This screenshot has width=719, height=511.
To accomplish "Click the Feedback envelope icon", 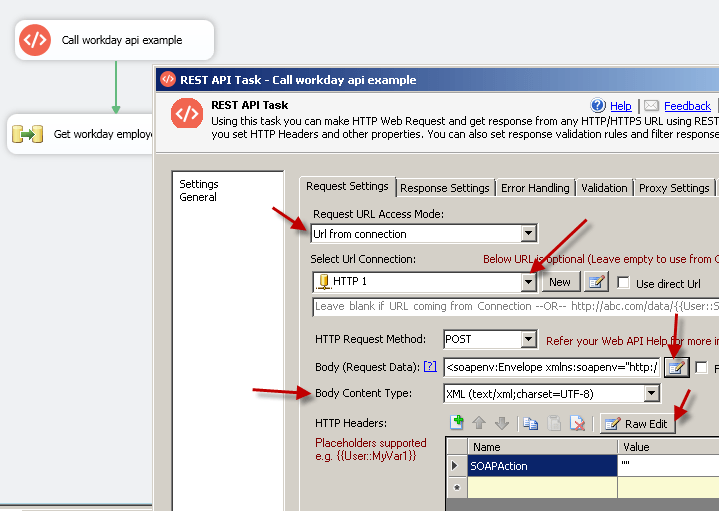I will pyautogui.click(x=651, y=106).
